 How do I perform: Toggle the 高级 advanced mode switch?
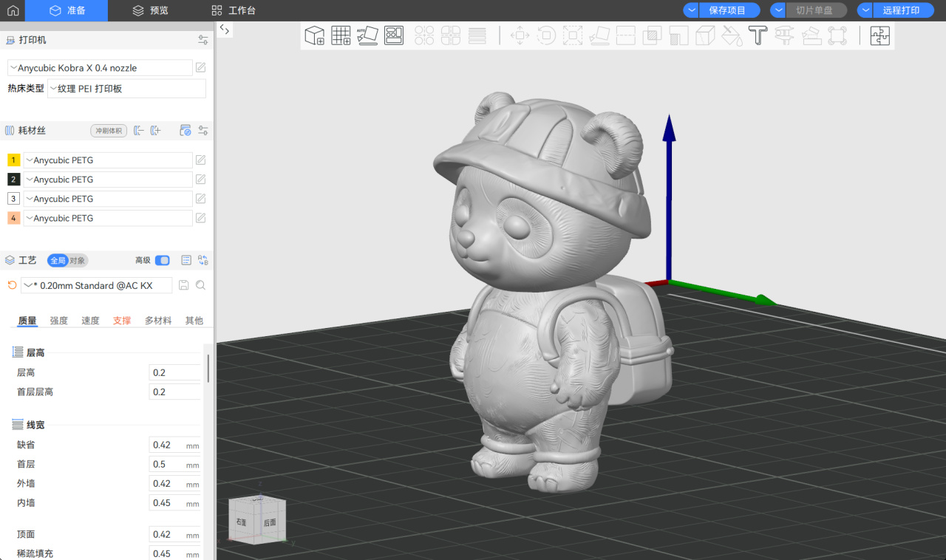tap(162, 260)
